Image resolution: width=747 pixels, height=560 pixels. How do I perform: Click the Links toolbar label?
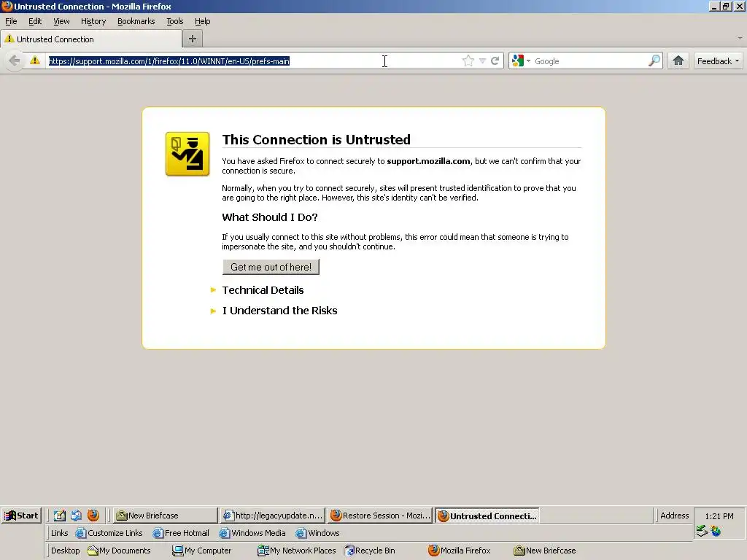pos(60,533)
